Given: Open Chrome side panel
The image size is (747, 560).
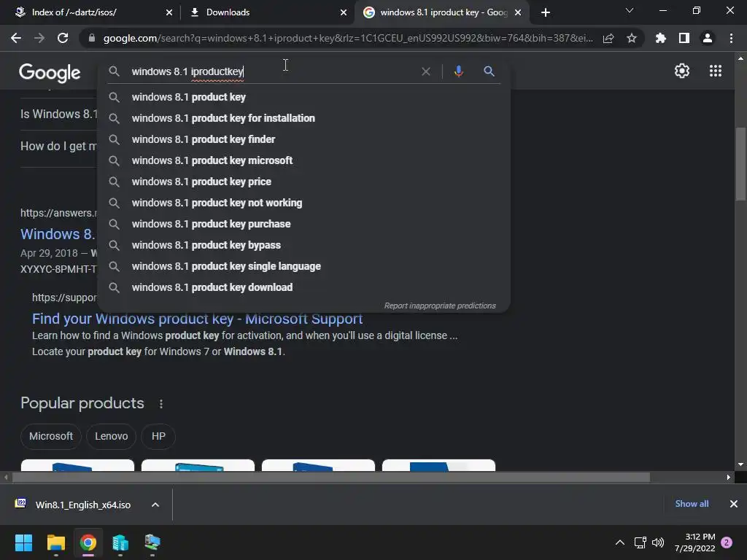Looking at the screenshot, I should 684,38.
